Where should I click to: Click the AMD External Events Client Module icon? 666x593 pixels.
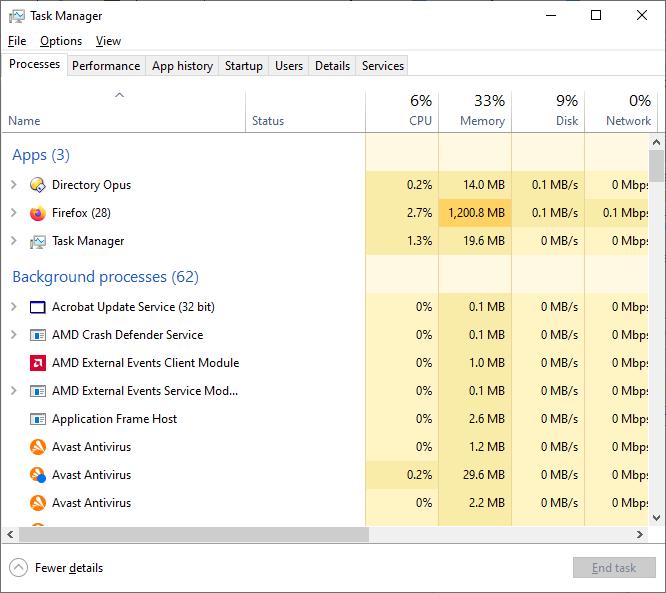pos(38,363)
